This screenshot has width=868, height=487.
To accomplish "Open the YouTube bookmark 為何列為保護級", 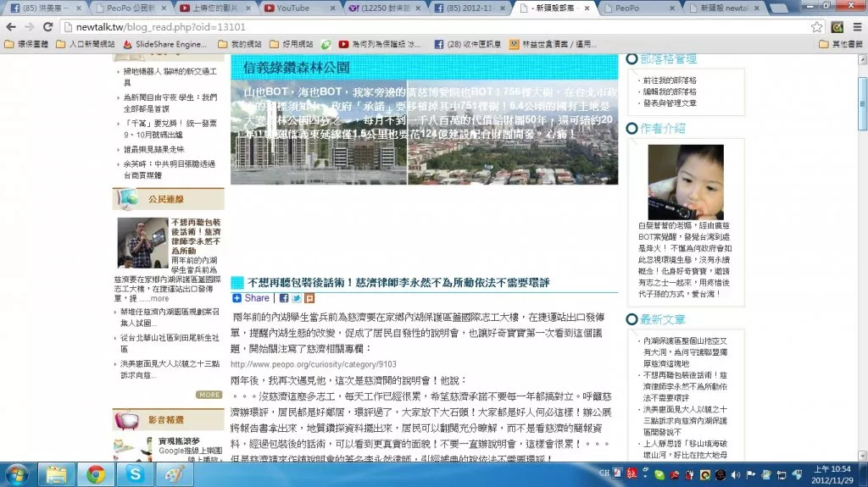I will tap(380, 44).
